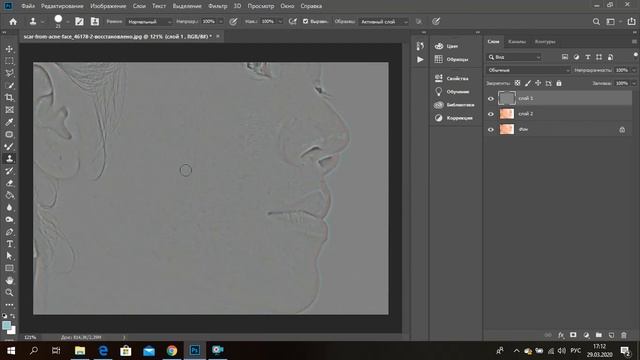Open the History panel icon
The image size is (640, 360).
(x=420, y=46)
